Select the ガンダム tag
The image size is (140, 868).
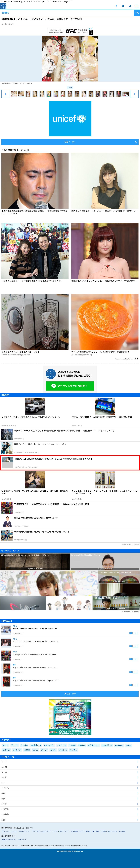click(x=24, y=745)
